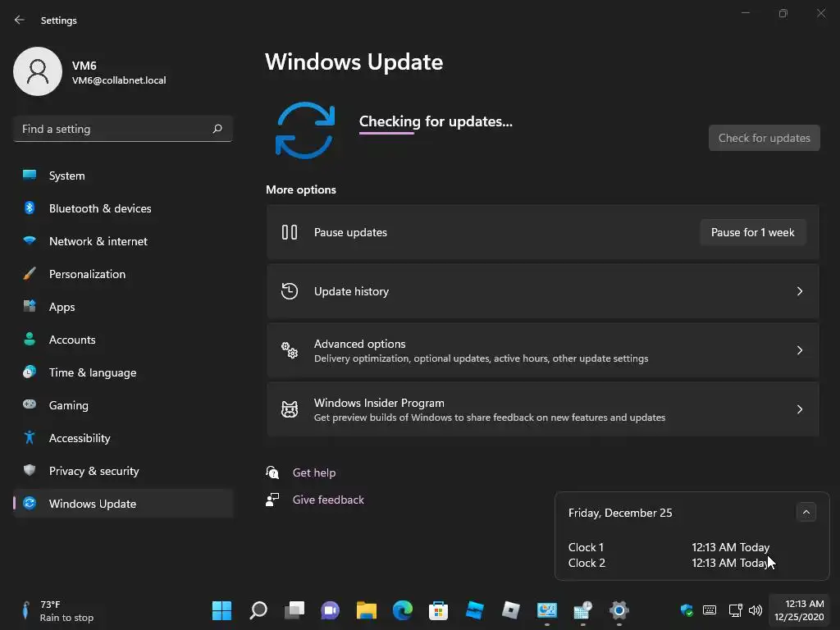The image size is (840, 630).
Task: Click the taskbar clock showing 12:13 AM
Action: coord(799,610)
